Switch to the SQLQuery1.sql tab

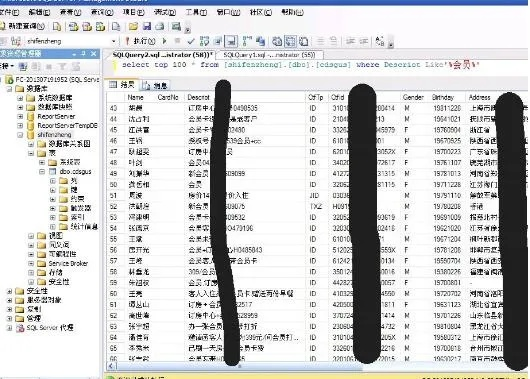pyautogui.click(x=269, y=55)
